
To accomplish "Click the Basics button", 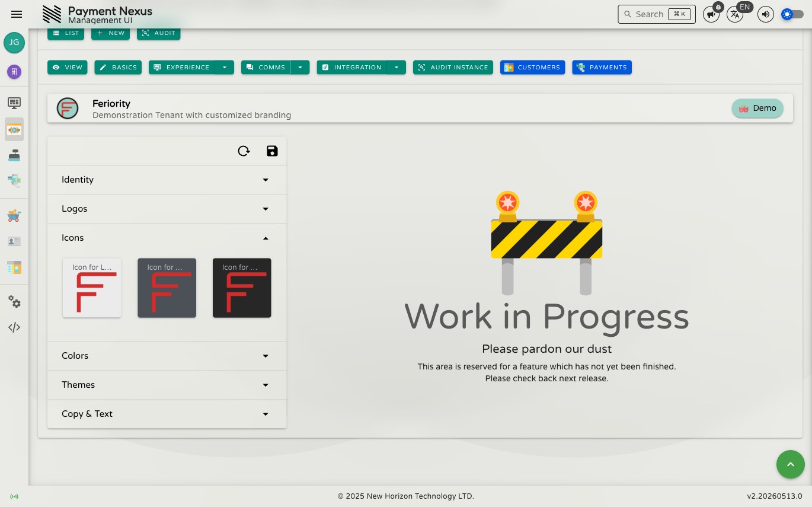I will 118,68.
